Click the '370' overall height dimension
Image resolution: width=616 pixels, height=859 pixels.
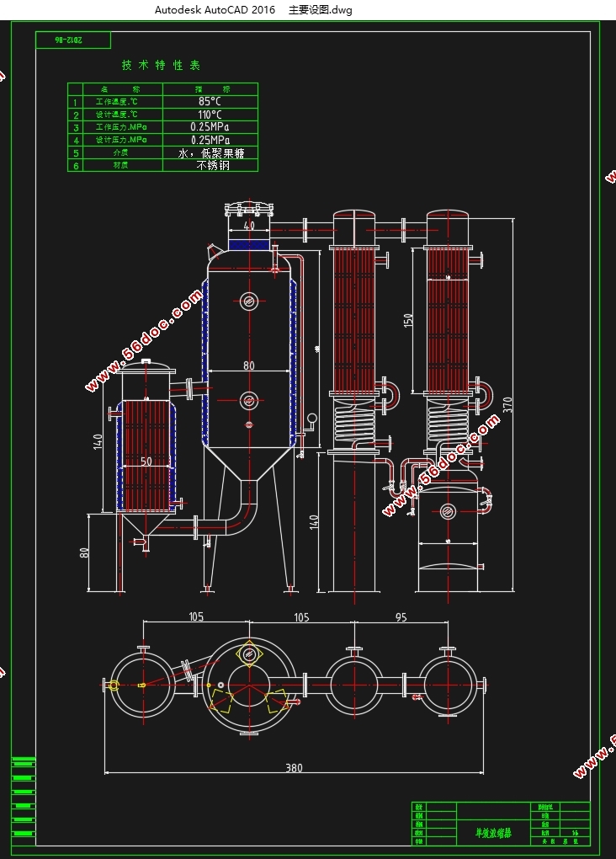507,405
